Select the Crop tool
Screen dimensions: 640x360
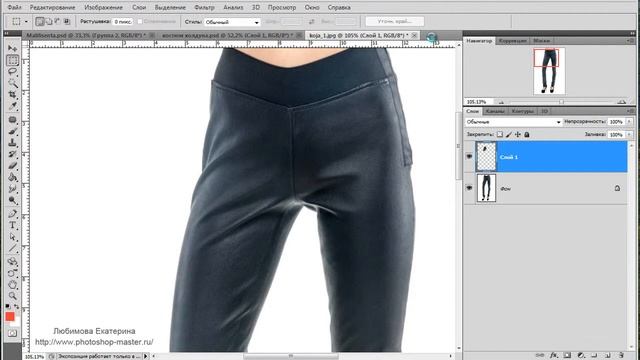(x=12, y=95)
